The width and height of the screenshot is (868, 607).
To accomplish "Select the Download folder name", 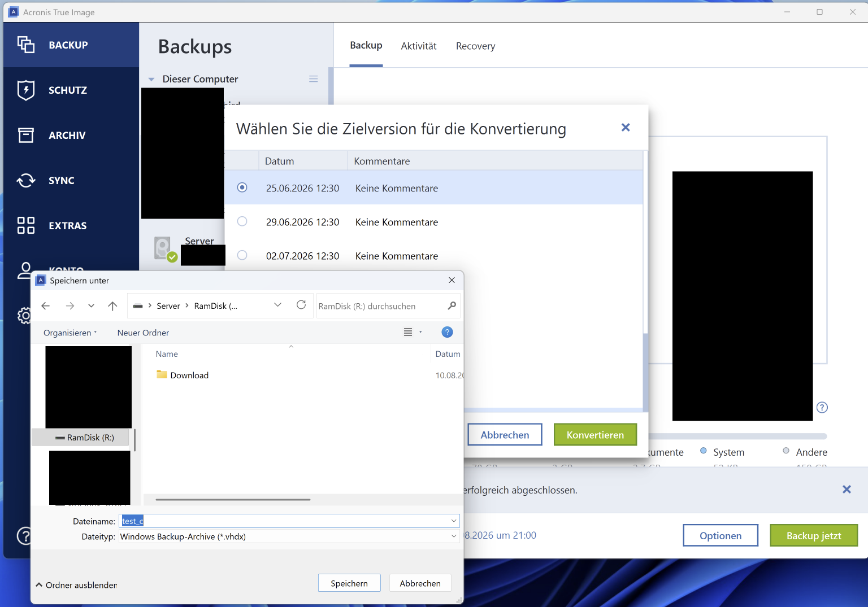I will coord(189,375).
